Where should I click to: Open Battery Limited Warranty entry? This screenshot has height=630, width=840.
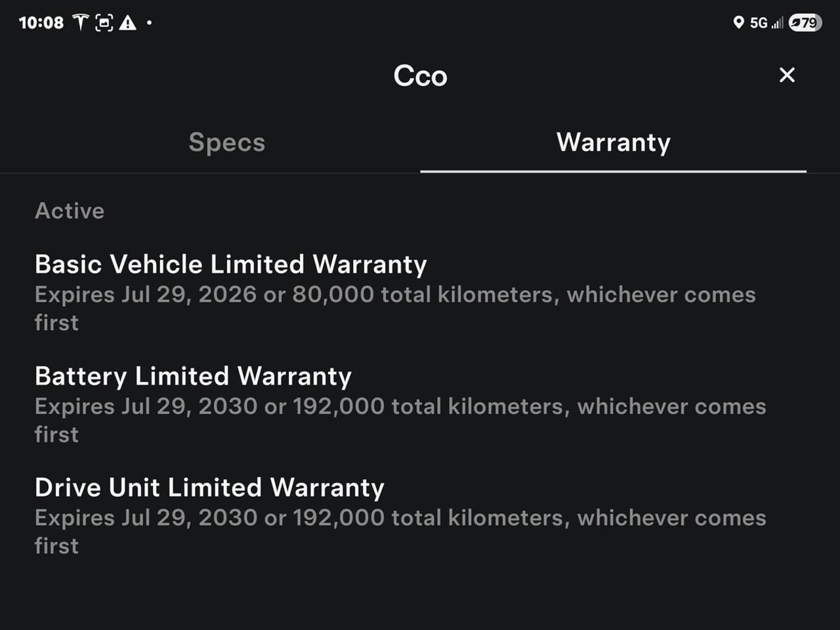coord(193,376)
